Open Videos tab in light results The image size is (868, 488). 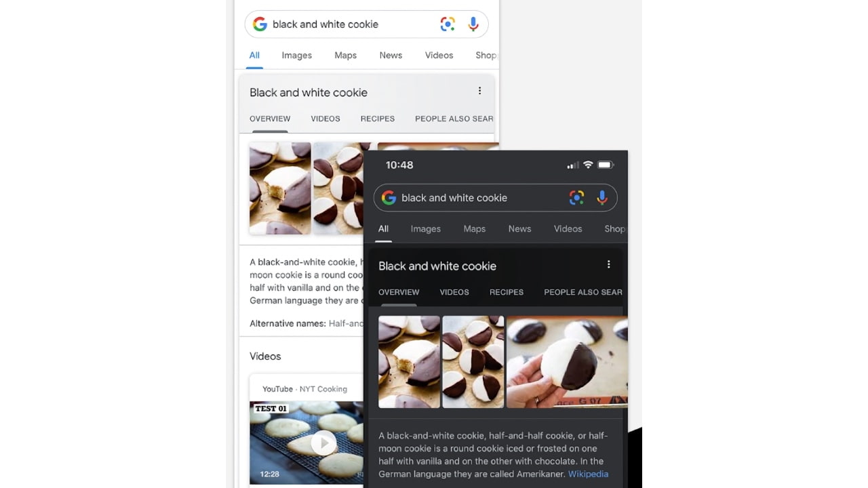point(439,56)
